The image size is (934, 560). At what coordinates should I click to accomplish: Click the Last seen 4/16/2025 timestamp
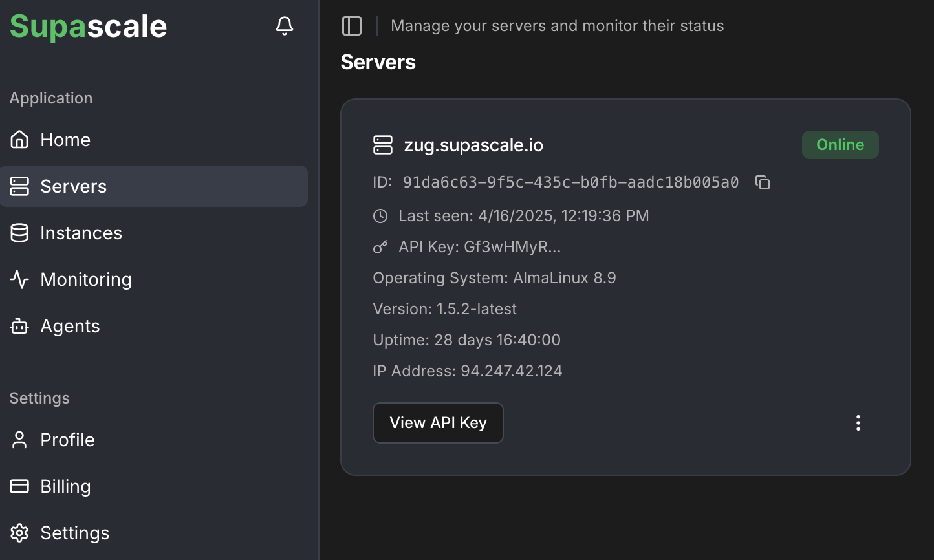coord(523,216)
